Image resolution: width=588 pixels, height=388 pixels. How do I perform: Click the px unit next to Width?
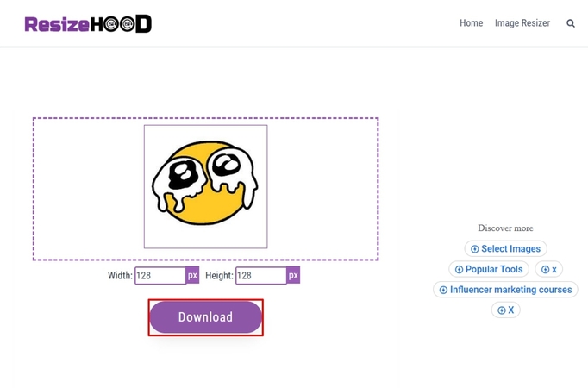(192, 276)
